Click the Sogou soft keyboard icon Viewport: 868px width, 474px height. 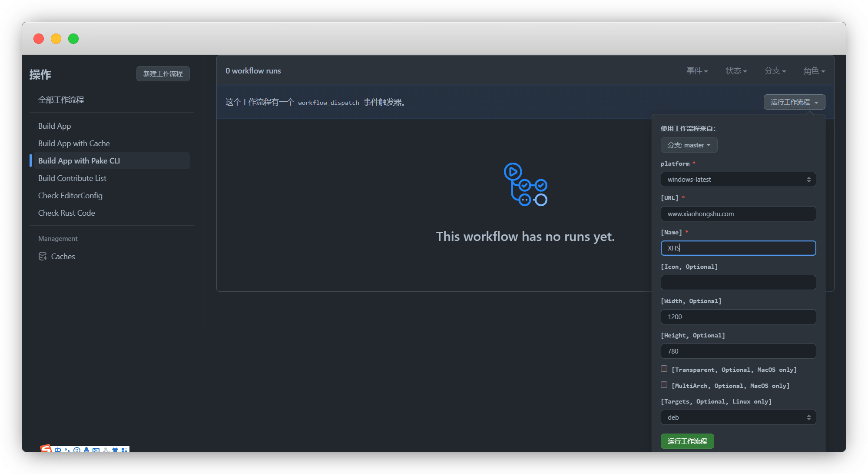(96, 450)
